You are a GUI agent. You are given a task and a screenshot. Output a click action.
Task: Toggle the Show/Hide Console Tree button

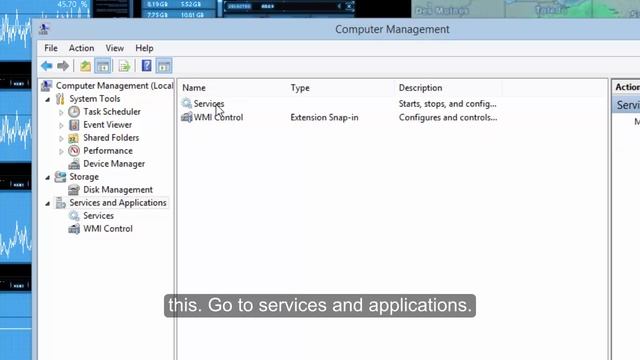[103, 66]
